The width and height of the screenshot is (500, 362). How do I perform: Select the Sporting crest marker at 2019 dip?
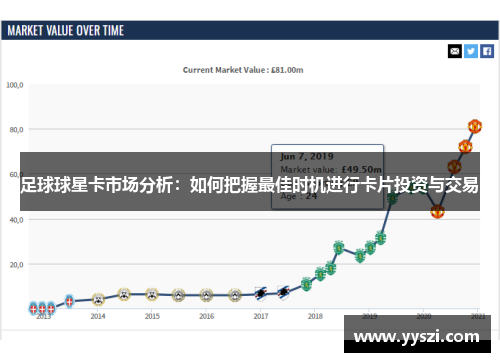[x=360, y=256]
